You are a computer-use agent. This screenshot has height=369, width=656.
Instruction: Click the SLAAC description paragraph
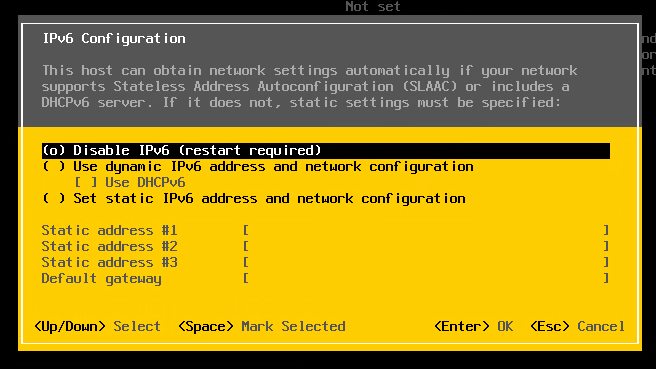[310, 87]
